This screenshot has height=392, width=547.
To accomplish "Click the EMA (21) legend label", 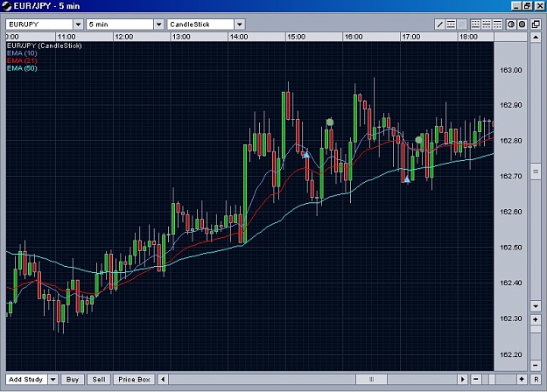I will click(22, 60).
